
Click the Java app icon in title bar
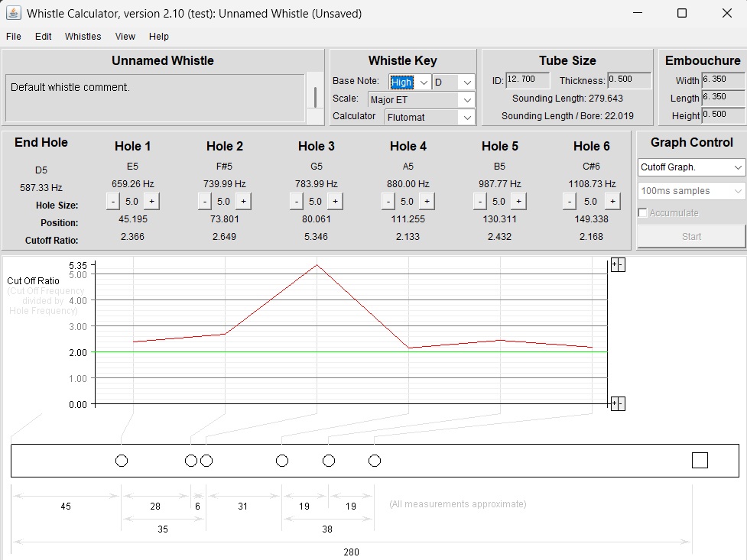coord(14,13)
